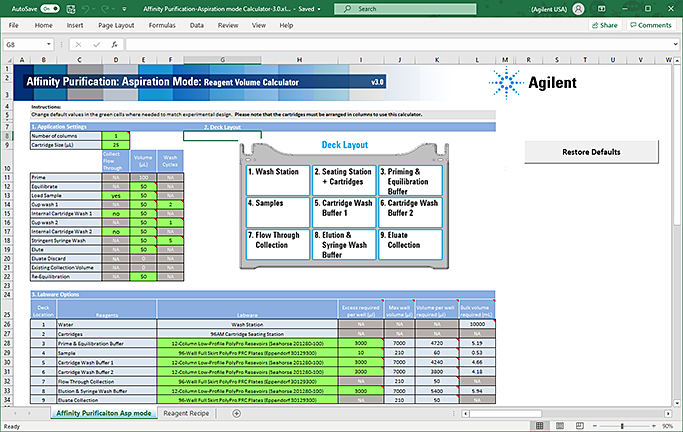Click the Name Box showing G8
Viewport: 683px width, 432px height.
[x=24, y=44]
